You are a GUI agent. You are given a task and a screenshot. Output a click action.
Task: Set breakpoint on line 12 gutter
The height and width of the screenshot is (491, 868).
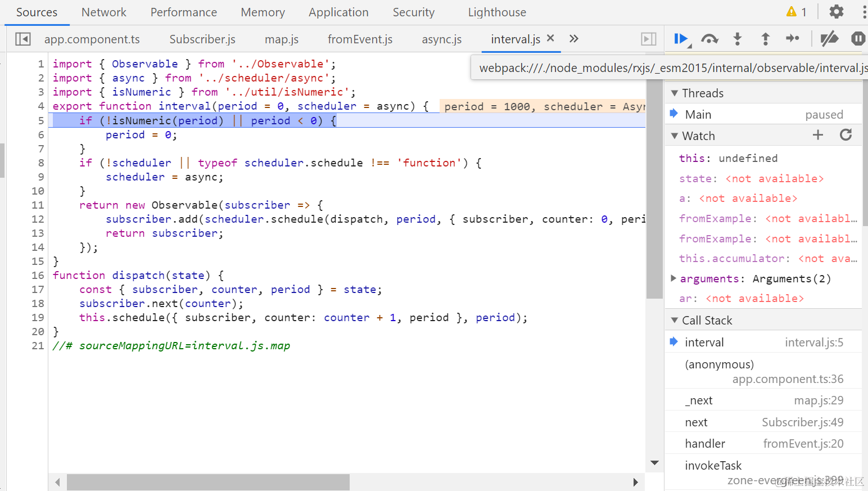point(37,219)
